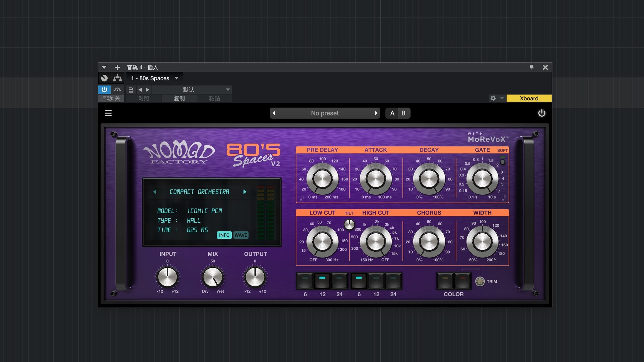Click the ICONIC PCM model text
644x362 pixels.
[205, 211]
